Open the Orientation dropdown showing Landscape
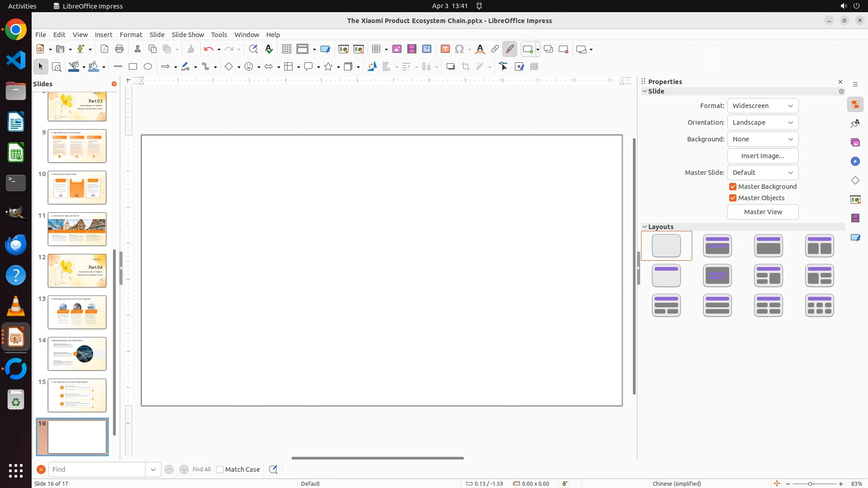 (763, 122)
